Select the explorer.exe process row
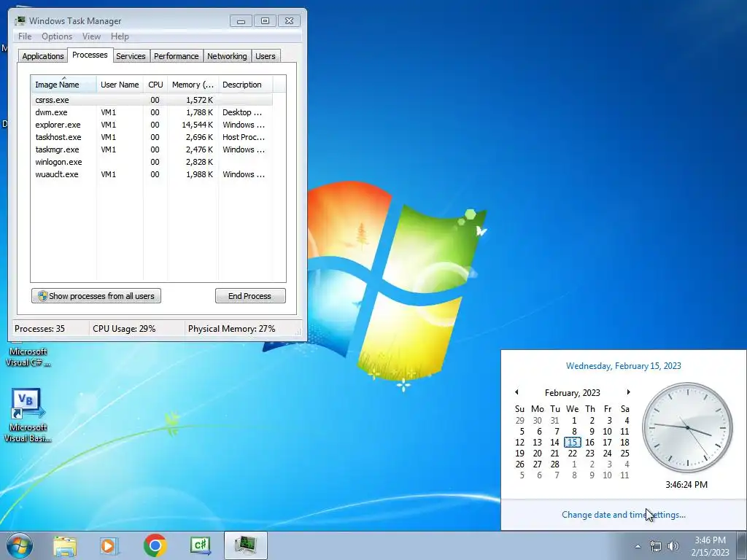 [x=152, y=125]
